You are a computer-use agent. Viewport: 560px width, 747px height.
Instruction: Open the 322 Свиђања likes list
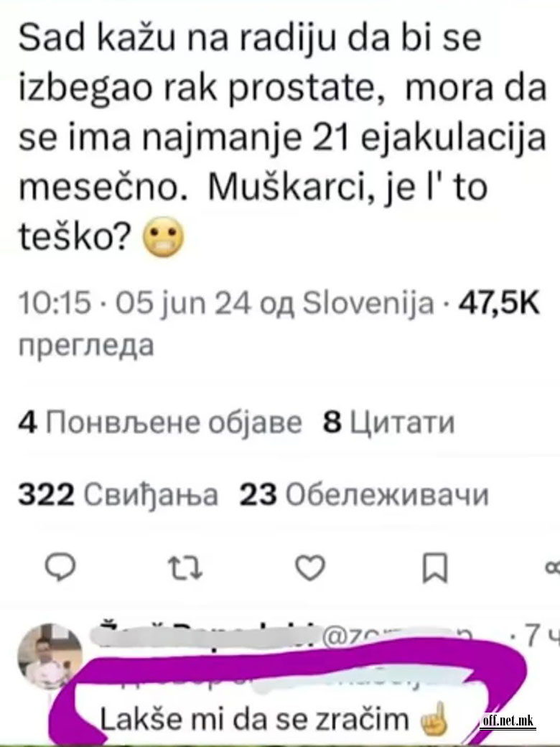coord(118,494)
